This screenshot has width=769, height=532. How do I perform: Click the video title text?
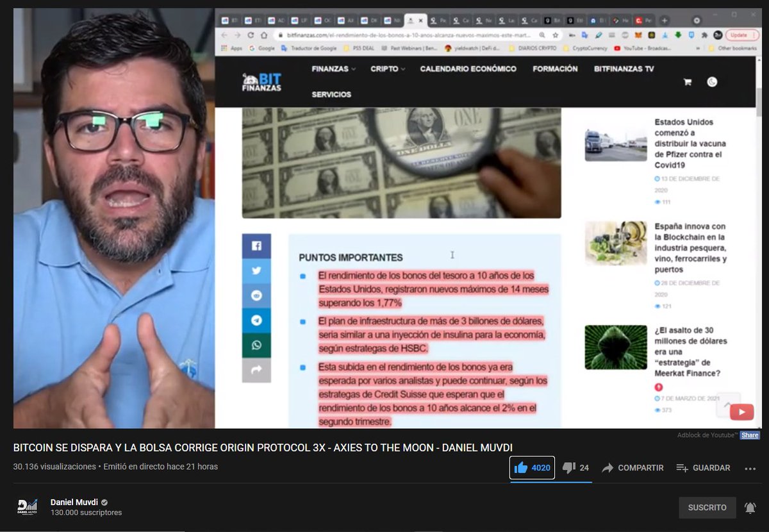pyautogui.click(x=263, y=447)
